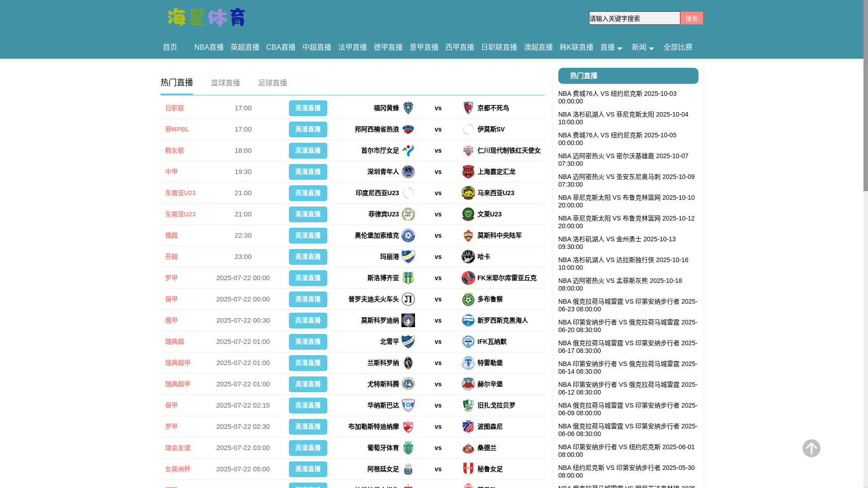The image size is (868, 488).
Task: Click 高清直播 for 葡萄牙体育 vs 桑德兰
Action: pyautogui.click(x=308, y=448)
